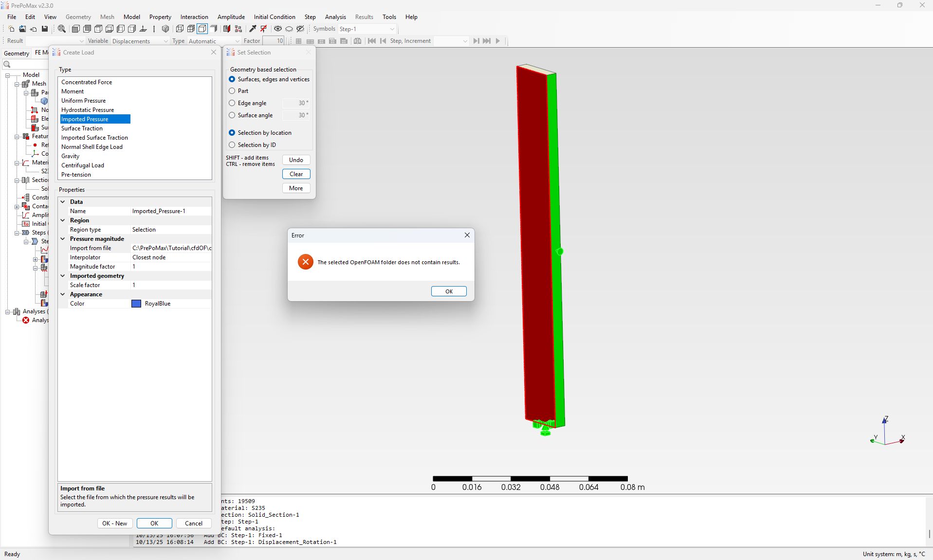Click the New model toolbar icon

(11, 29)
